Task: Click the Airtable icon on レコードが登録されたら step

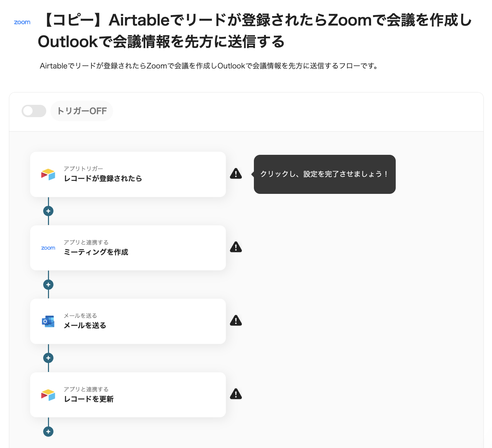Action: pyautogui.click(x=48, y=174)
